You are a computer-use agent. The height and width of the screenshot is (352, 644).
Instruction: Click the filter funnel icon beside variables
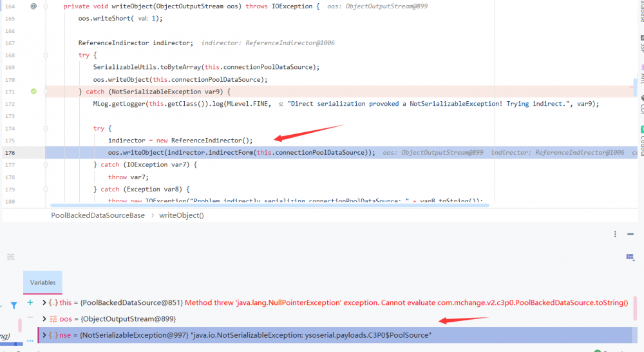(14, 305)
